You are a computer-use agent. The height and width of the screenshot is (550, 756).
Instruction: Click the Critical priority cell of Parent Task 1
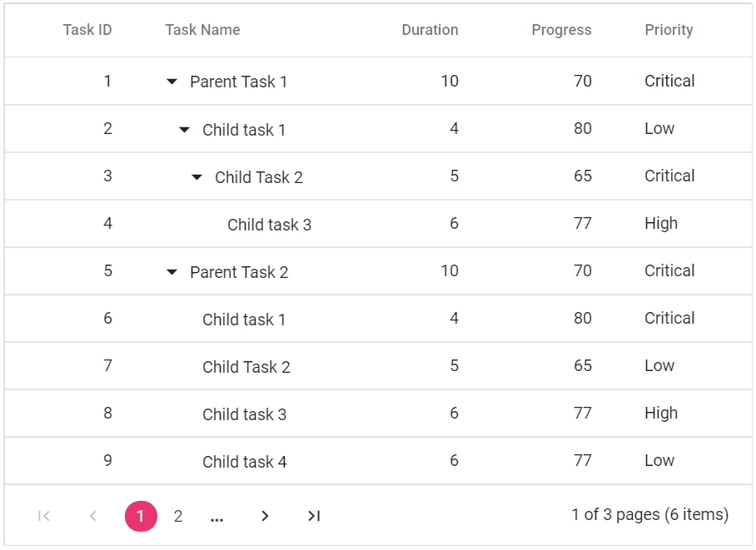669,81
